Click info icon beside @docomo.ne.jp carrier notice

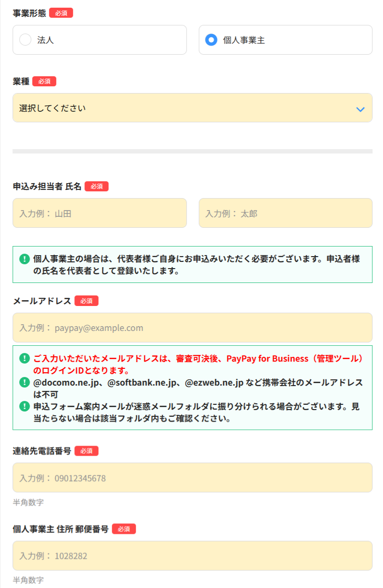tap(24, 383)
